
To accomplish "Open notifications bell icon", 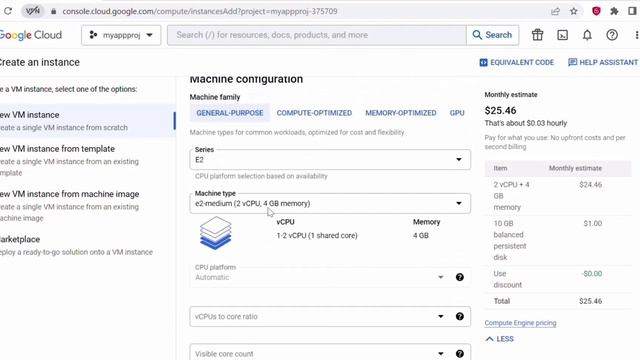I will [587, 35].
